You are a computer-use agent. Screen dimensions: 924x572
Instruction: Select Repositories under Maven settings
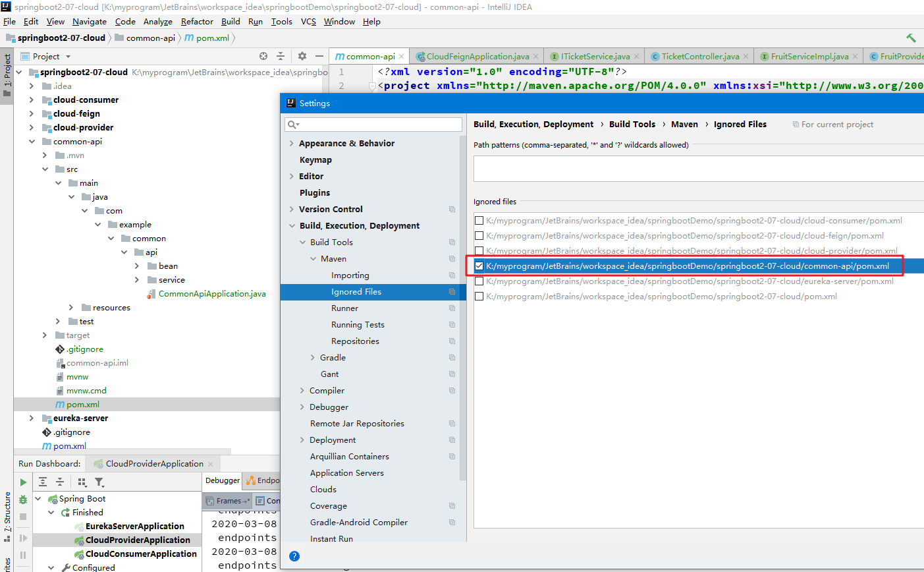pos(355,341)
